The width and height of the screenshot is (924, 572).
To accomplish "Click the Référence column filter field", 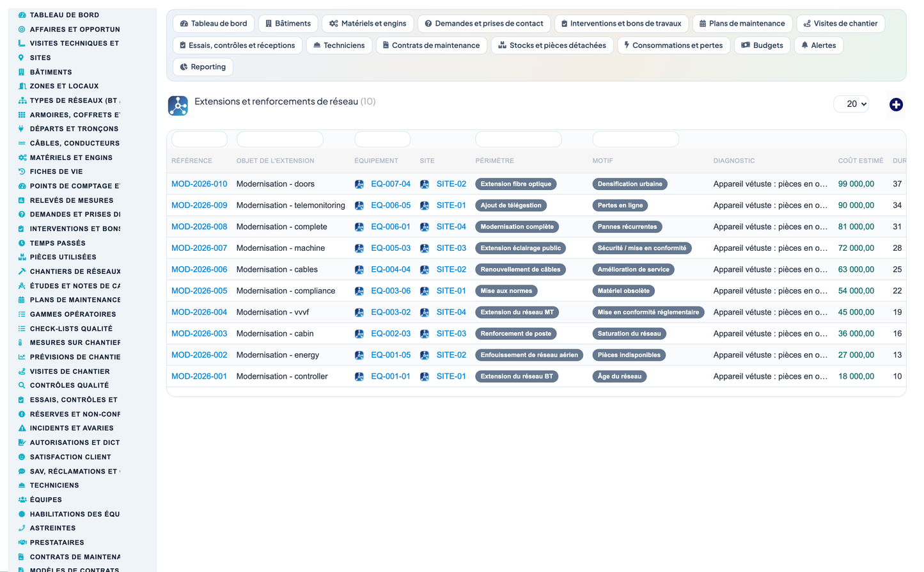I will [x=200, y=139].
